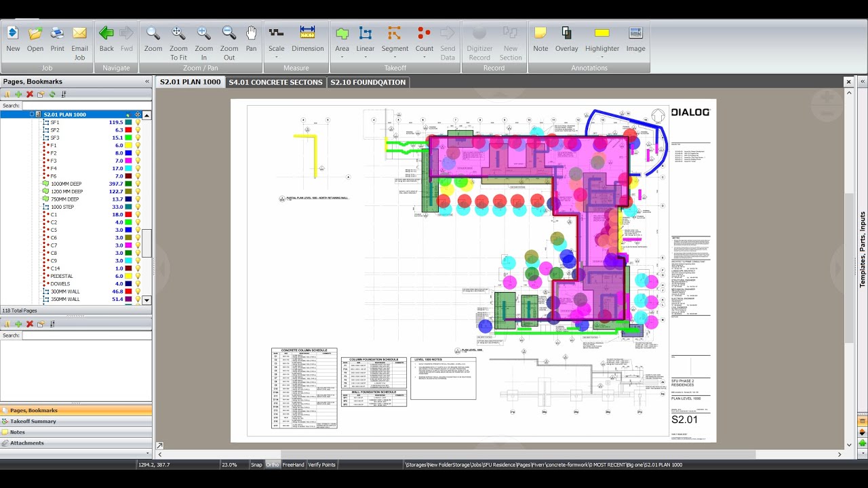The image size is (868, 488).
Task: Toggle visibility bulb for C1
Action: tap(138, 215)
